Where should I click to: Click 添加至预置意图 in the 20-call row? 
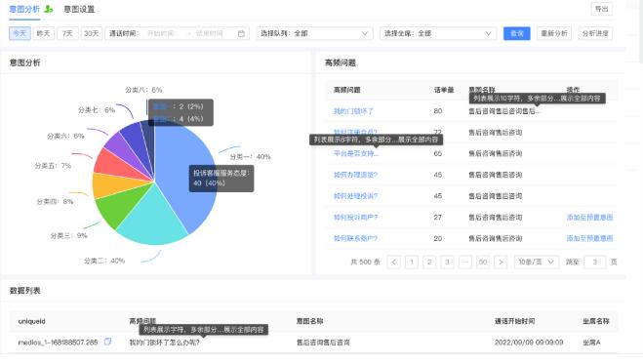tap(589, 238)
